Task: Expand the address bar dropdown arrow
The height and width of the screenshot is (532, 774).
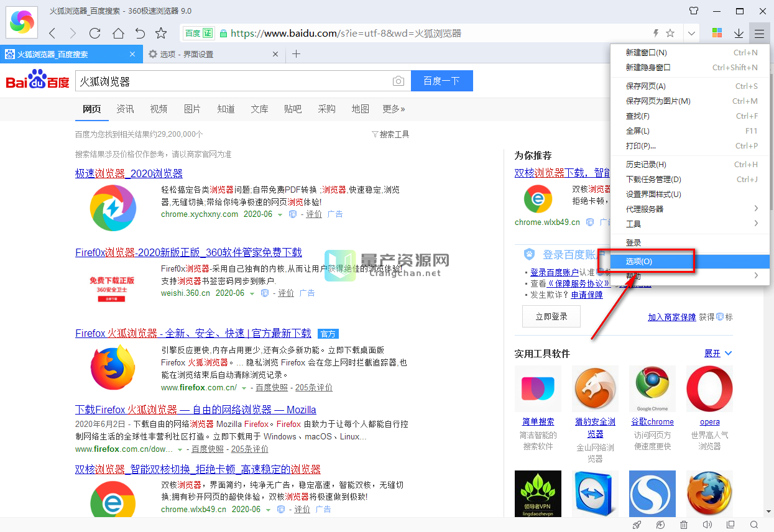Action: point(691,33)
